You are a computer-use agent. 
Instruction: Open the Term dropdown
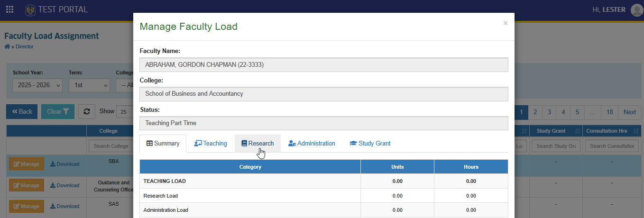coord(89,85)
